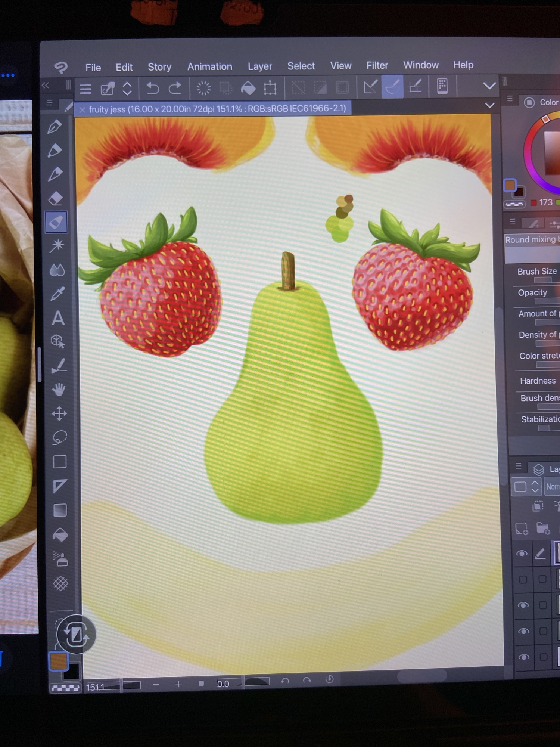The width and height of the screenshot is (560, 747).
Task: Select the paint bucket Fill tool
Action: click(60, 535)
